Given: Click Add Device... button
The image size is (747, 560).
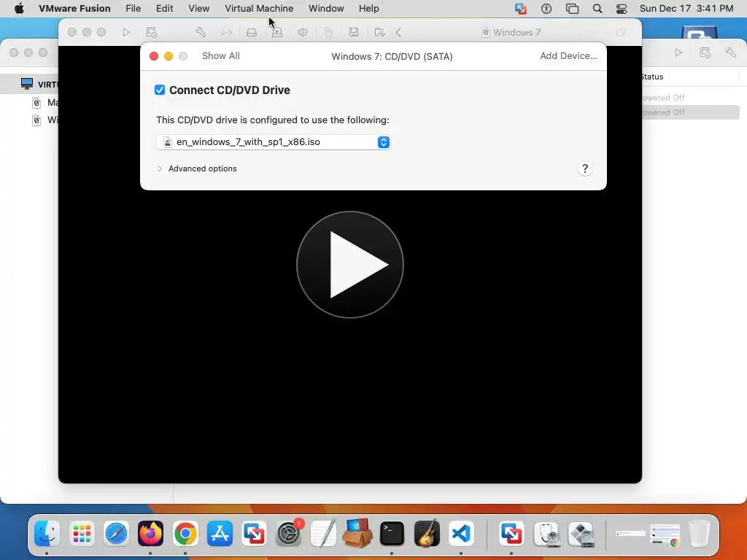Looking at the screenshot, I should pos(568,55).
